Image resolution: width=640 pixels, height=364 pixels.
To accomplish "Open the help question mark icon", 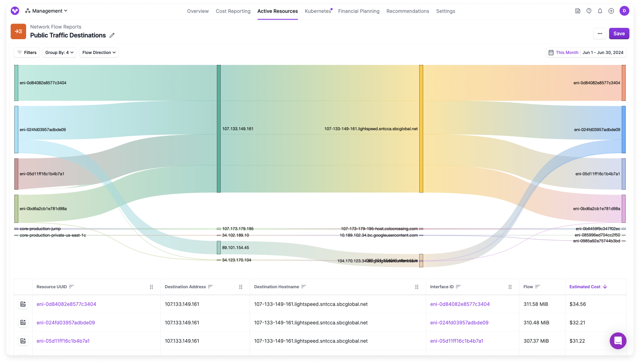I will pos(589,11).
